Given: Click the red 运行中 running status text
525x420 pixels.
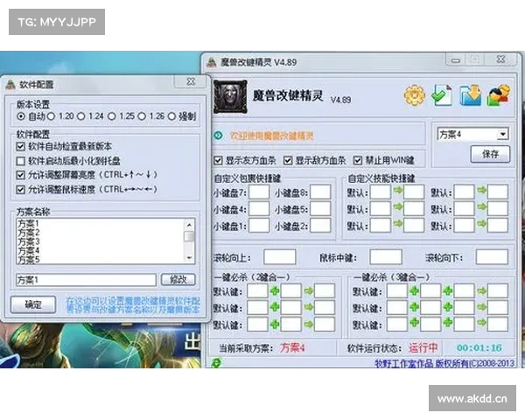Looking at the screenshot, I should click(x=423, y=348).
